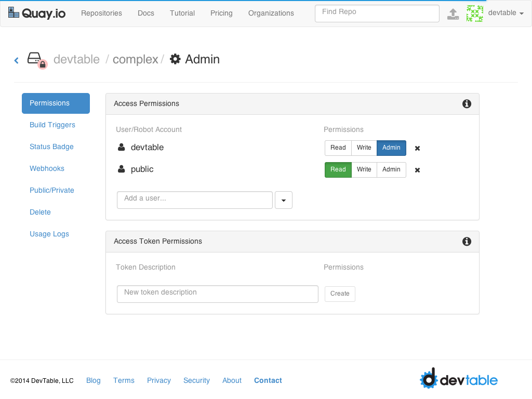The height and width of the screenshot is (399, 532).
Task: Click the complex repository breadcrumb
Action: point(136,59)
